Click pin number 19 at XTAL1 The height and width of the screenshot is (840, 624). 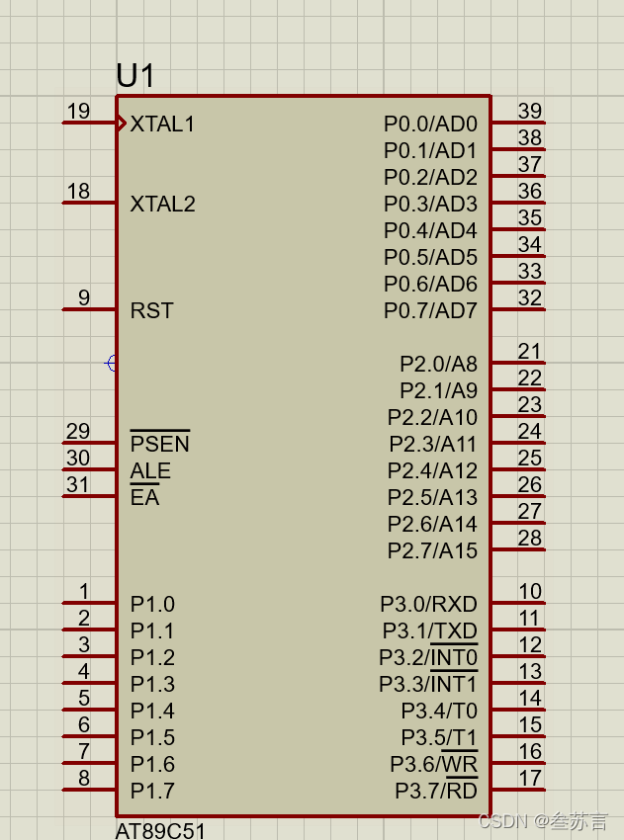[78, 112]
